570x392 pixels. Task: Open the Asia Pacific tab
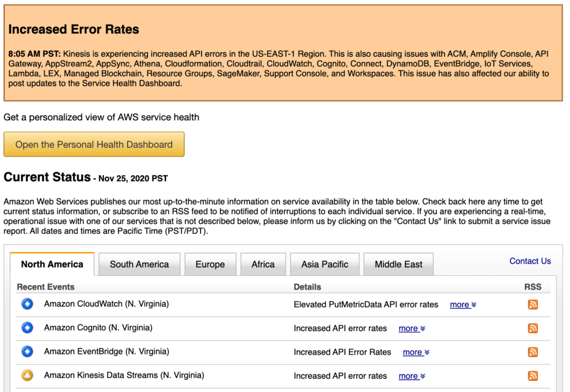click(x=325, y=264)
